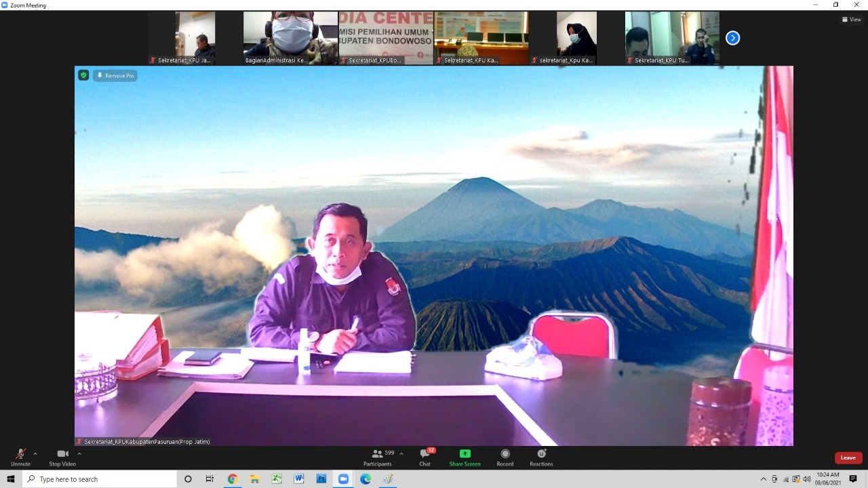
Task: Open Microsoft Word from the taskbar
Action: pyautogui.click(x=299, y=479)
